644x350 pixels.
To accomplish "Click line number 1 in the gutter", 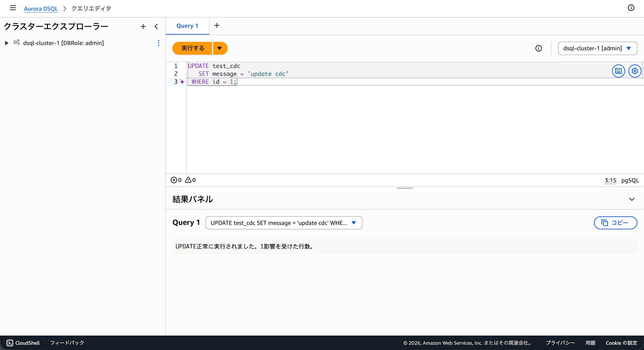I will point(176,66).
